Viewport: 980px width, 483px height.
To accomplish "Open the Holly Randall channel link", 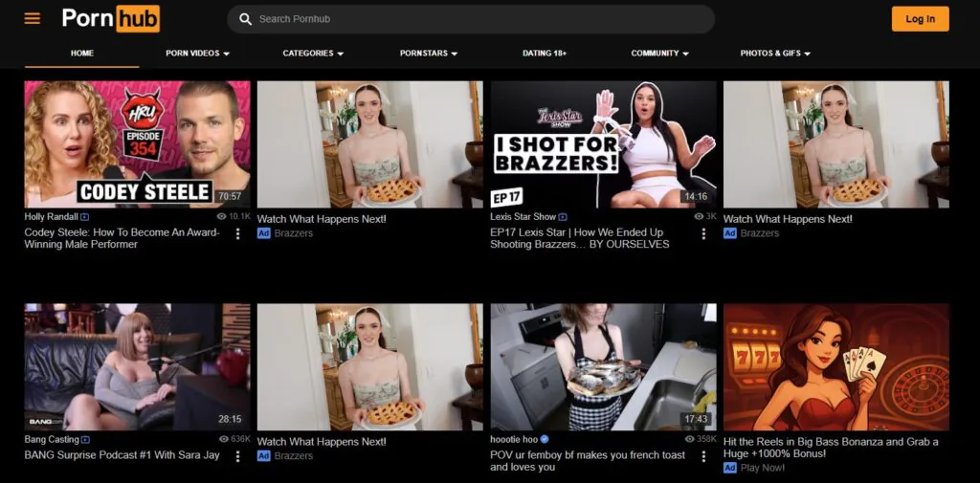I will pos(52,217).
